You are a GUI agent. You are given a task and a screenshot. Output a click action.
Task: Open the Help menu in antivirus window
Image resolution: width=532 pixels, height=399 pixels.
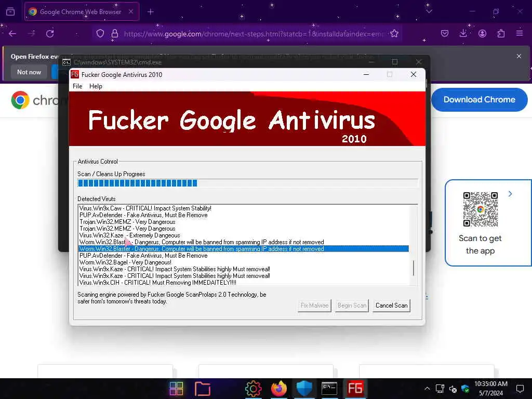(x=96, y=86)
